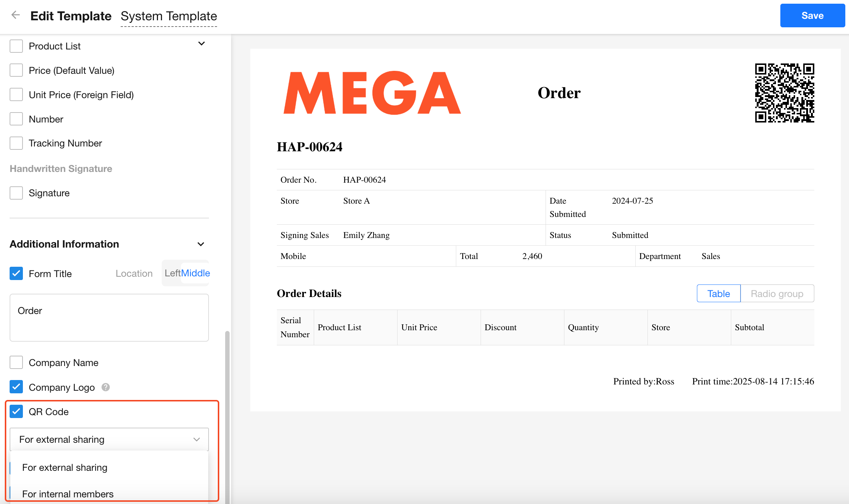Click the MEGA logo in preview
849x504 pixels.
[372, 93]
